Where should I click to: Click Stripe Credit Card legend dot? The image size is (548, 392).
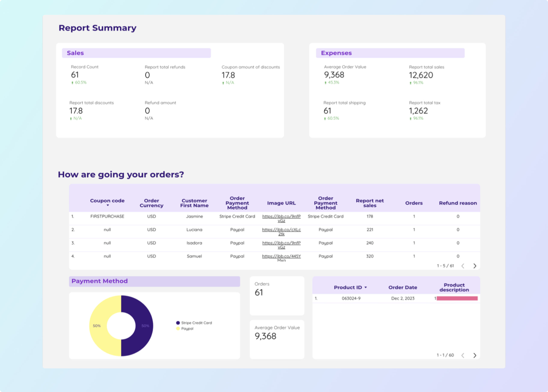coord(178,323)
